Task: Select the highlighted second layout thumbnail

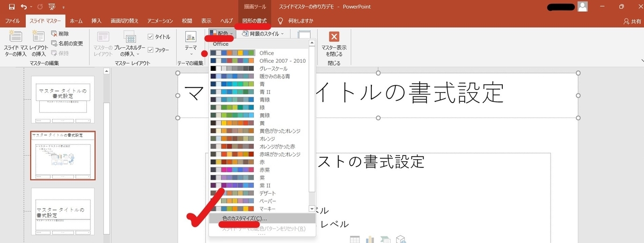Action: 63,156
